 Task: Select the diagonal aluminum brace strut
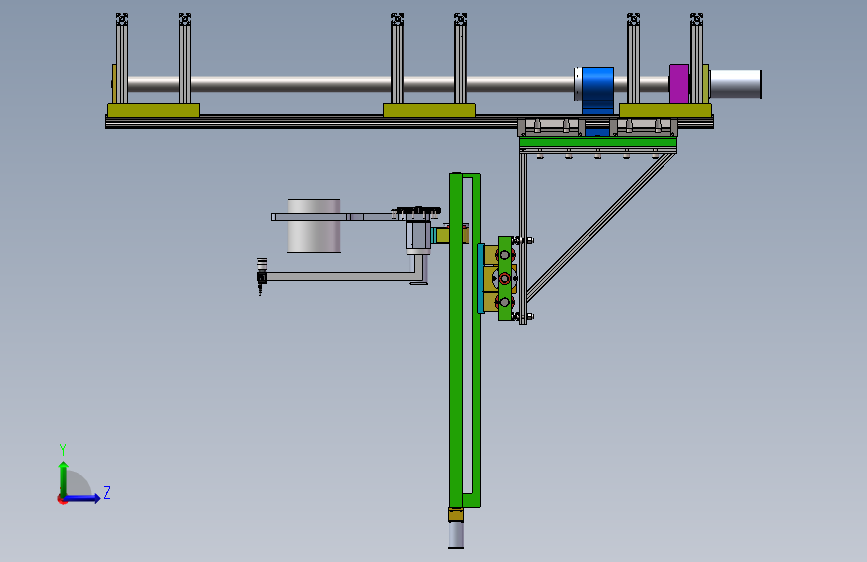[600, 228]
